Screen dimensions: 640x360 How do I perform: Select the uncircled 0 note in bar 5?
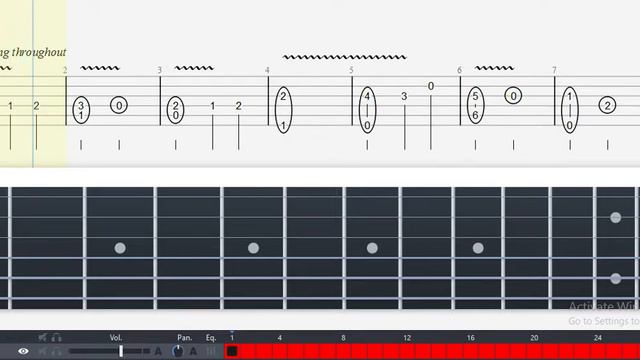431,86
